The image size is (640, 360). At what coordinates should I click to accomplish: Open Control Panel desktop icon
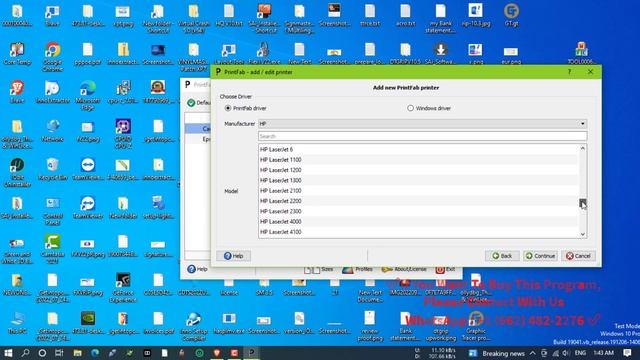point(53,211)
